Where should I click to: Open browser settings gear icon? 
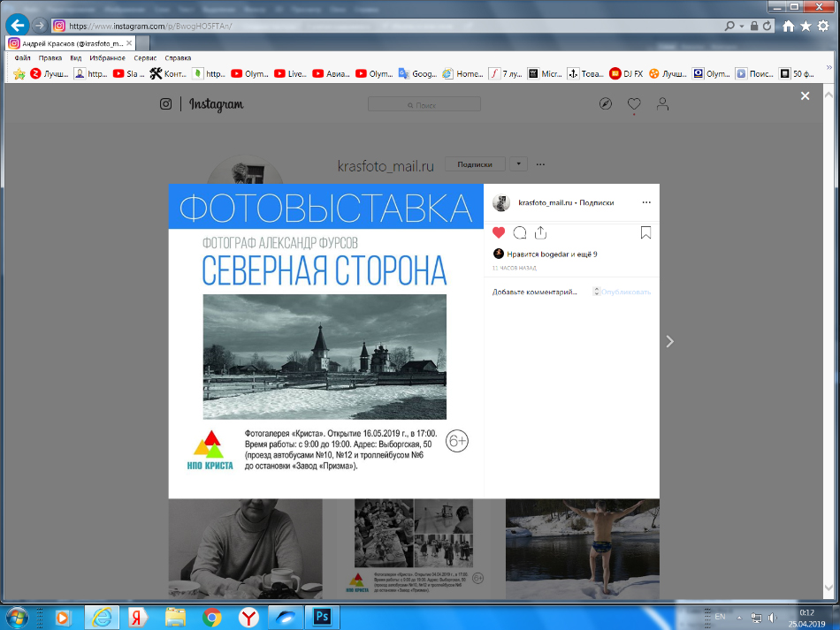823,27
